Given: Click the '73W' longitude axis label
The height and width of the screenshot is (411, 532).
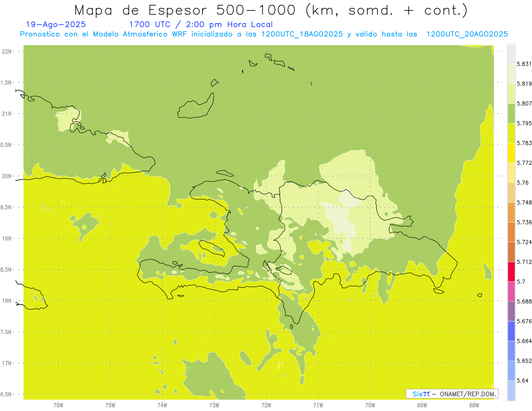Looking at the screenshot, I should coord(214,405).
